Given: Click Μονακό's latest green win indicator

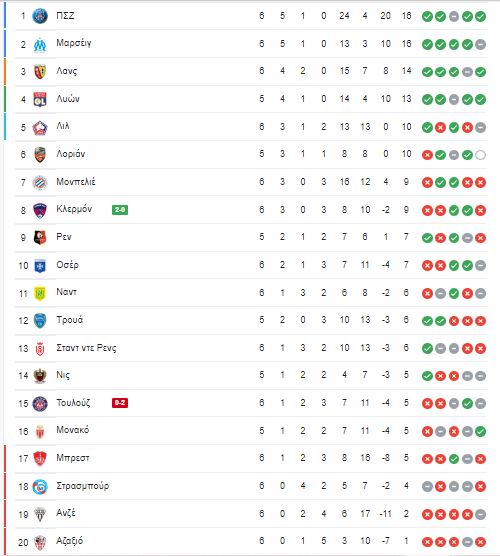Looking at the screenshot, I should pos(480,432).
